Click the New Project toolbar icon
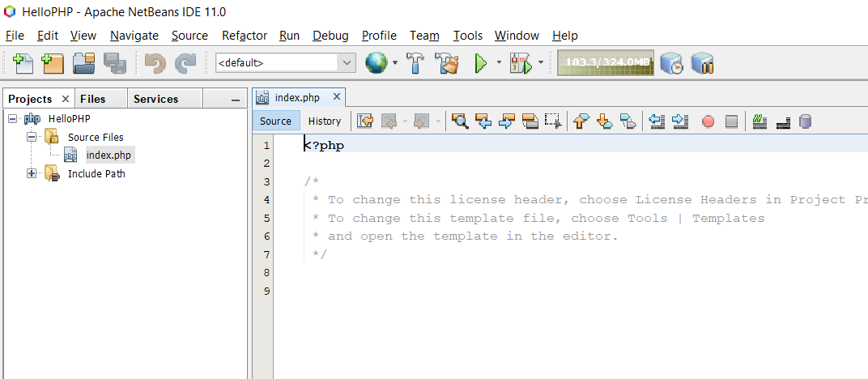Viewport: 868px width, 379px height. tap(53, 63)
